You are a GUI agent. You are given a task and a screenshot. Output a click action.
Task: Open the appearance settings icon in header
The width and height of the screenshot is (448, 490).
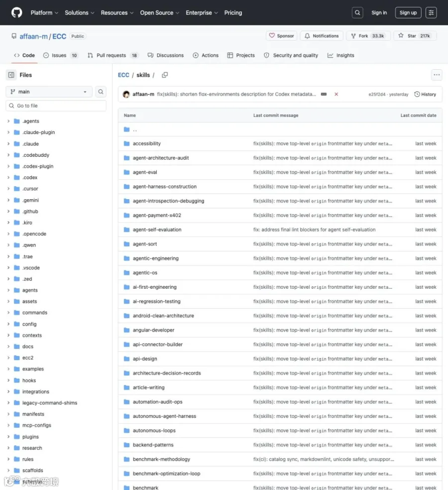[x=431, y=13]
